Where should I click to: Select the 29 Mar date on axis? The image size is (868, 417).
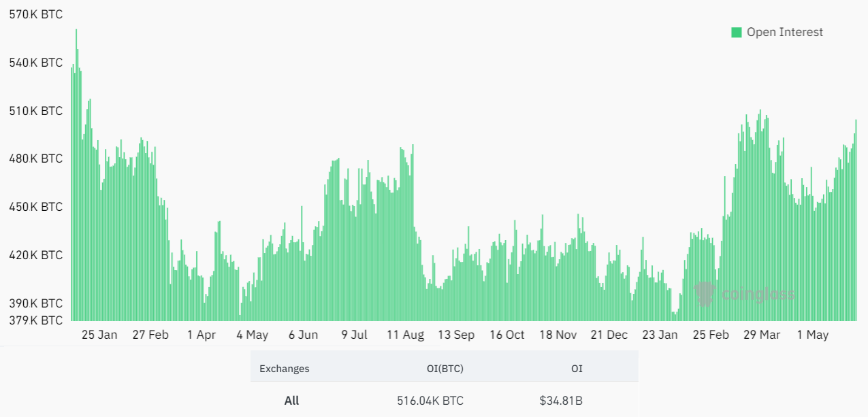[762, 335]
